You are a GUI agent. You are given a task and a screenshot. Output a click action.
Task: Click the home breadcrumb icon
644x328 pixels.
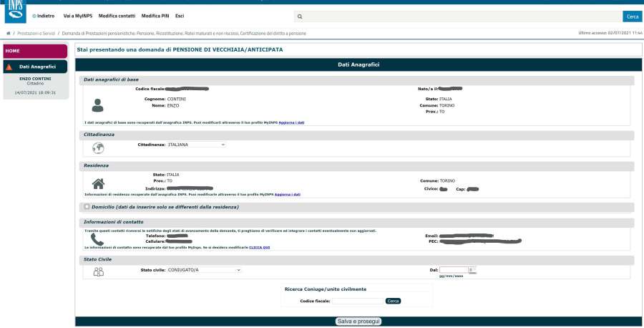[x=8, y=33]
